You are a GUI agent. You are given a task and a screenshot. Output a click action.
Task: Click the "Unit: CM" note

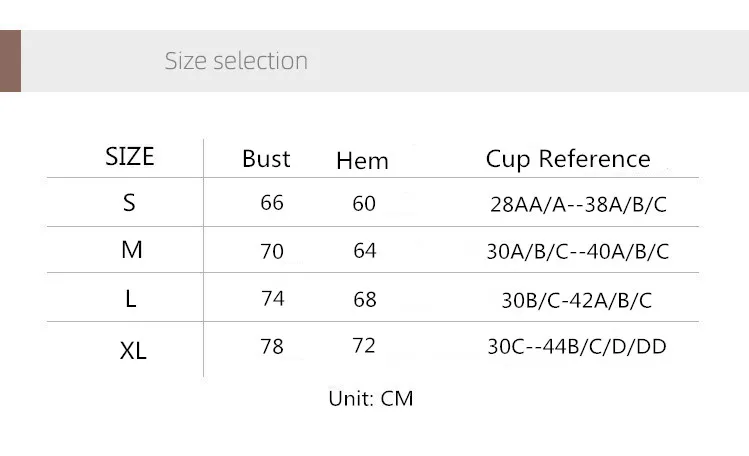point(371,398)
